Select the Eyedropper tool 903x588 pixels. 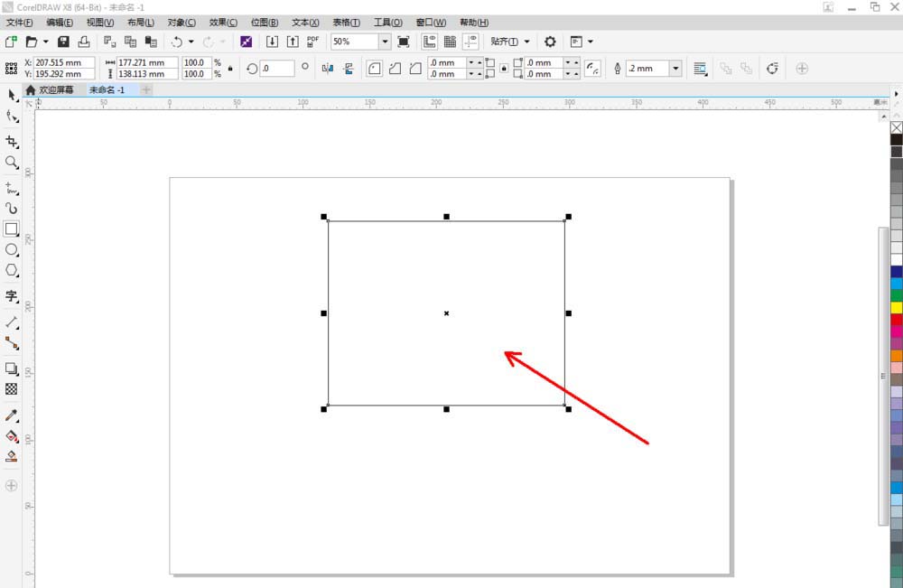click(12, 415)
